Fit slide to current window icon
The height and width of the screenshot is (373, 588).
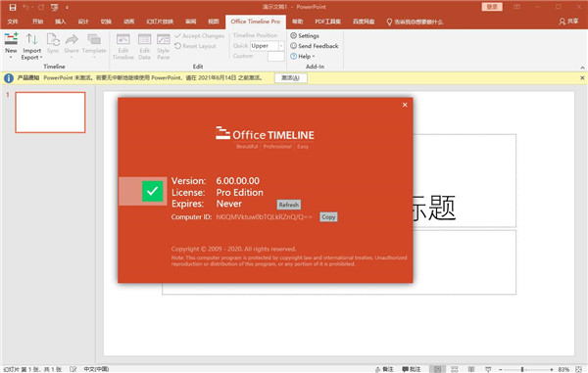pyautogui.click(x=578, y=369)
